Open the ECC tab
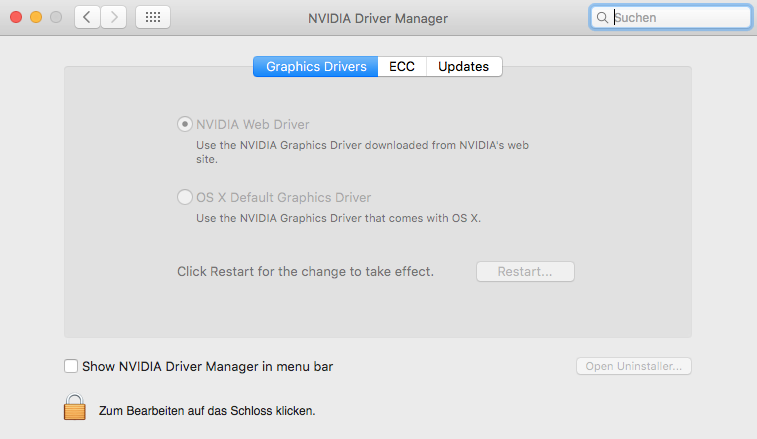Viewport: 757px width, 439px height. click(402, 67)
